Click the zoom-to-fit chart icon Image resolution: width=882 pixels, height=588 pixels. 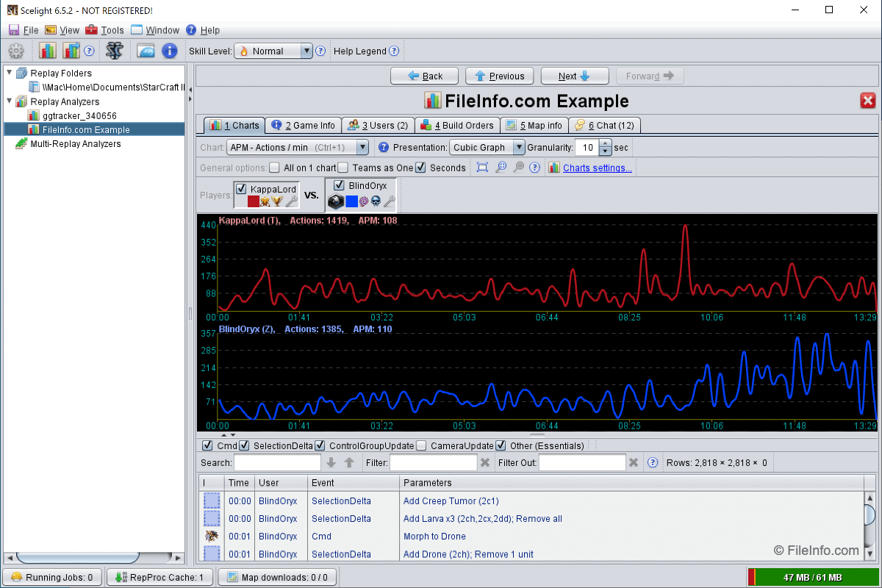coord(482,168)
